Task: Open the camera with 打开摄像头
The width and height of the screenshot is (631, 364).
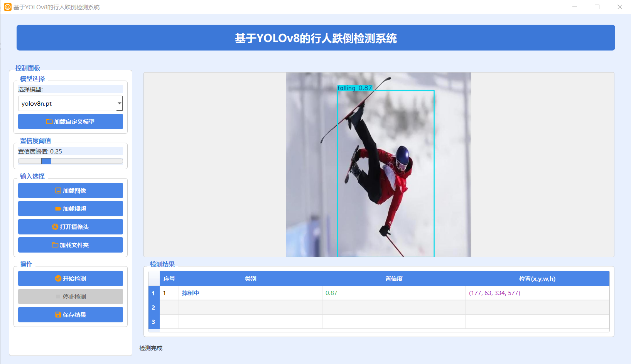Action: pyautogui.click(x=71, y=227)
